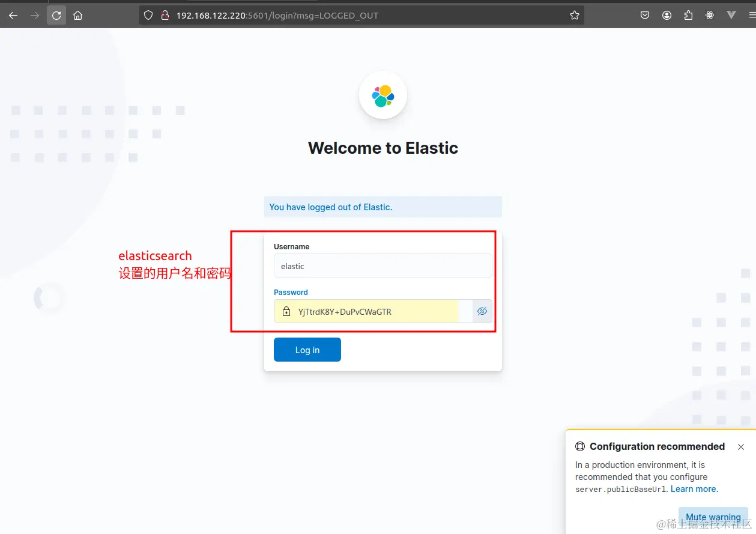Click the help lifebuoy icon in notification
This screenshot has height=534, width=756.
pyautogui.click(x=580, y=446)
